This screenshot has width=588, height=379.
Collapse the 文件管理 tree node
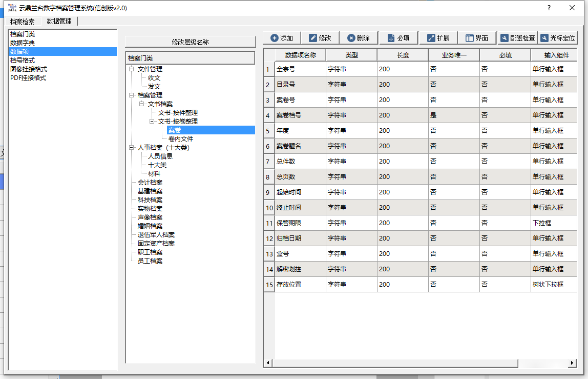pyautogui.click(x=132, y=69)
